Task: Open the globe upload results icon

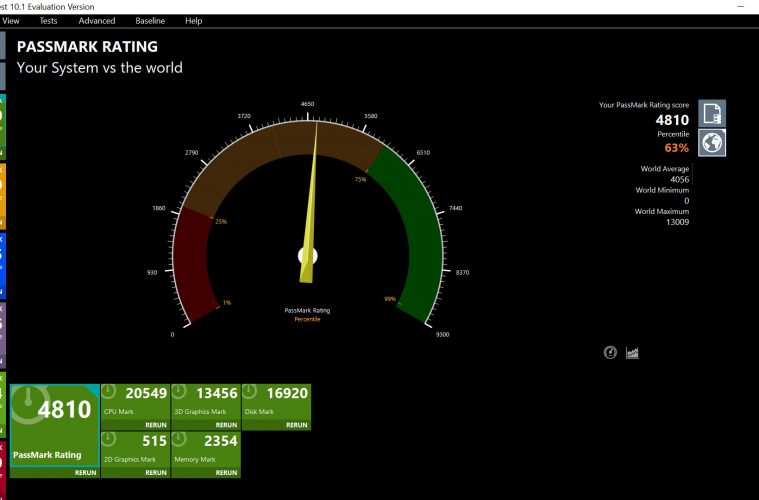Action: [712, 143]
